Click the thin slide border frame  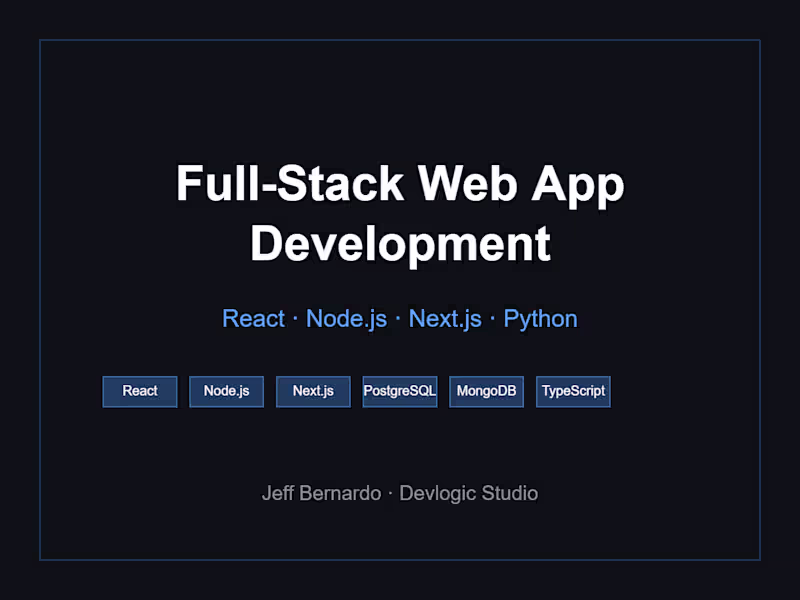point(400,40)
